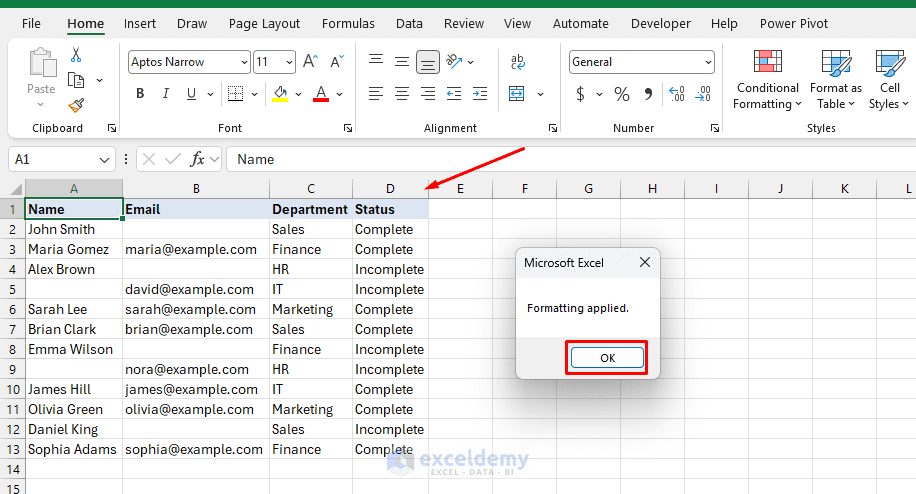This screenshot has height=494, width=916.
Task: Select row 5 header
Action: (x=12, y=290)
